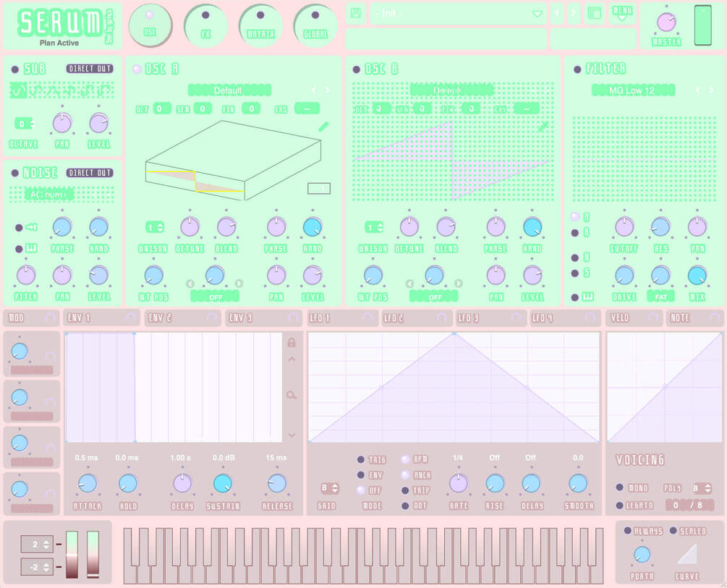
Task: Switch to the GLOBAL tab
Action: (x=315, y=26)
